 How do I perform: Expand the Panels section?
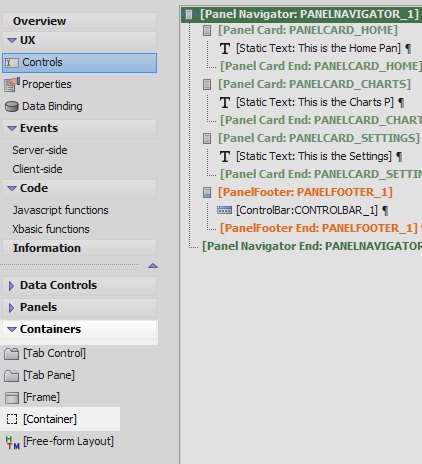coord(11,308)
